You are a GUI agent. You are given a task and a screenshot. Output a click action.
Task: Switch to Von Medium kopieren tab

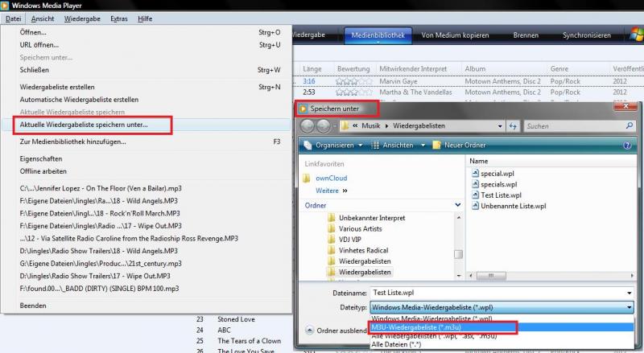[455, 35]
